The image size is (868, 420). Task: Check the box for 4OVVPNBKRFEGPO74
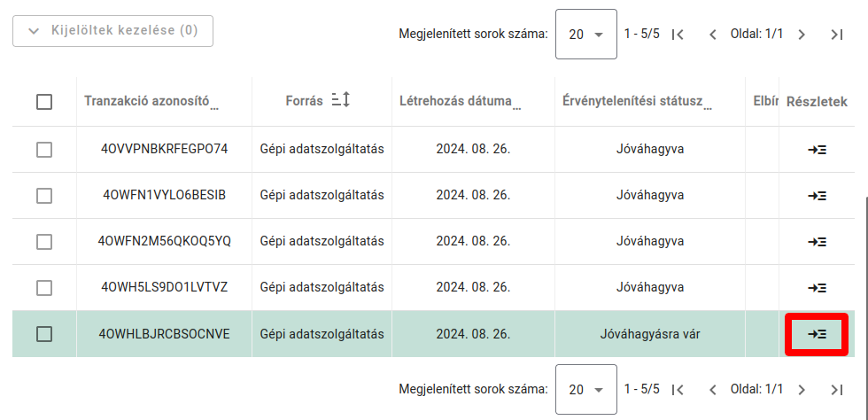point(44,150)
